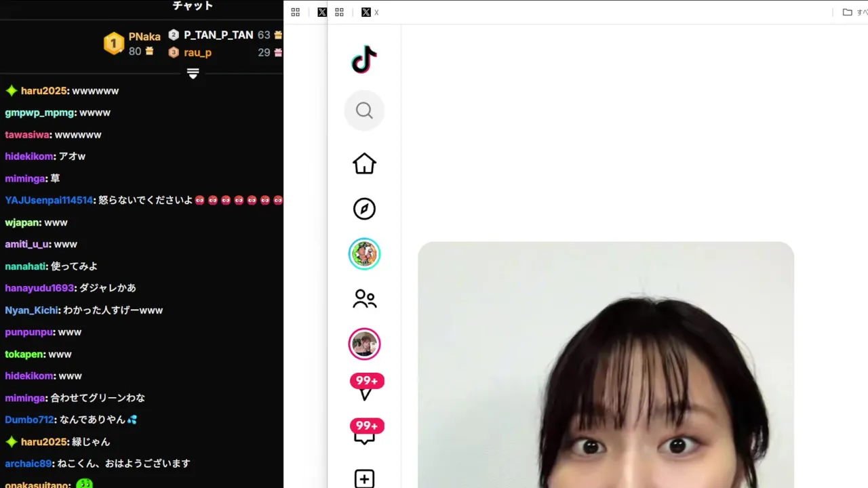Viewport: 868px width, 488px height.
Task: Open rau_p leaderboard entry
Action: click(197, 52)
